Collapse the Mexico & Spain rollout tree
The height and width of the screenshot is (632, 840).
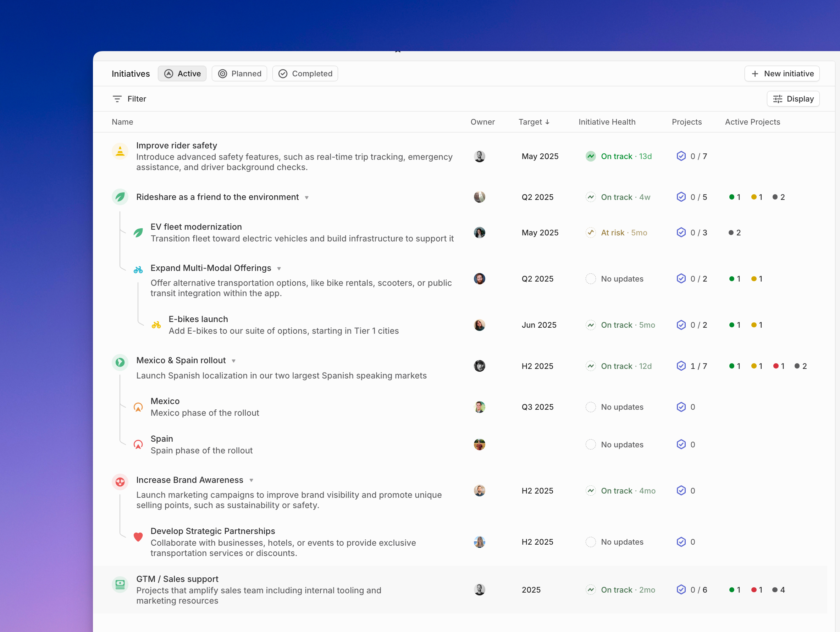234,361
